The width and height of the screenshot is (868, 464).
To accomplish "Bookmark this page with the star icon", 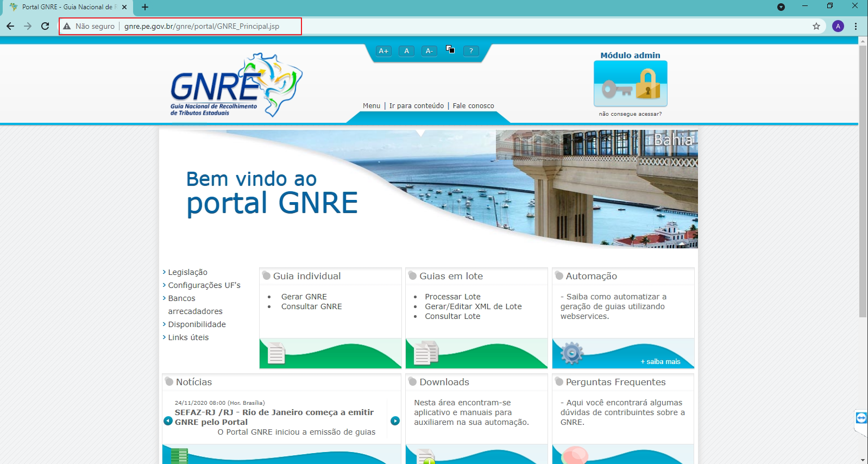I will coord(816,26).
